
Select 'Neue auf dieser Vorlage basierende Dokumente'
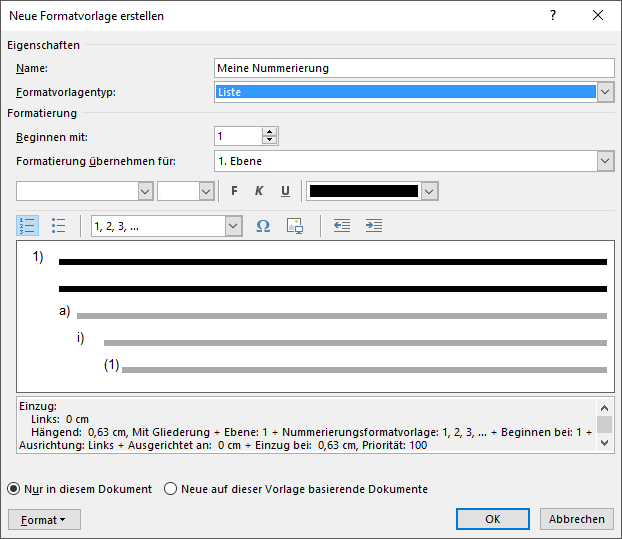[170, 489]
